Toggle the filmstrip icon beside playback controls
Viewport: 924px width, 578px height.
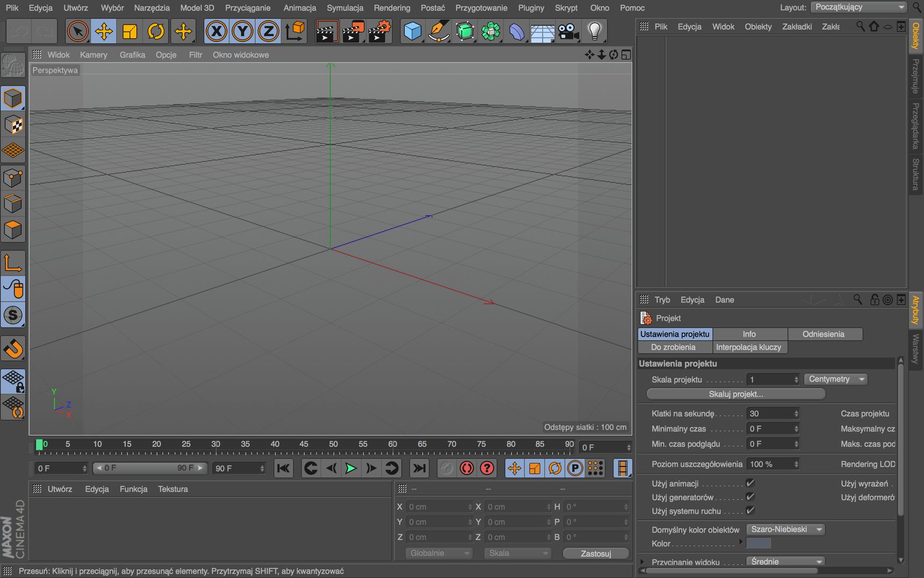point(623,468)
